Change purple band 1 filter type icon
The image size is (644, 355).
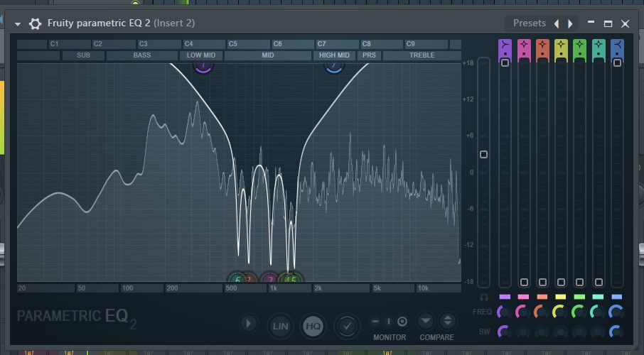point(505,45)
